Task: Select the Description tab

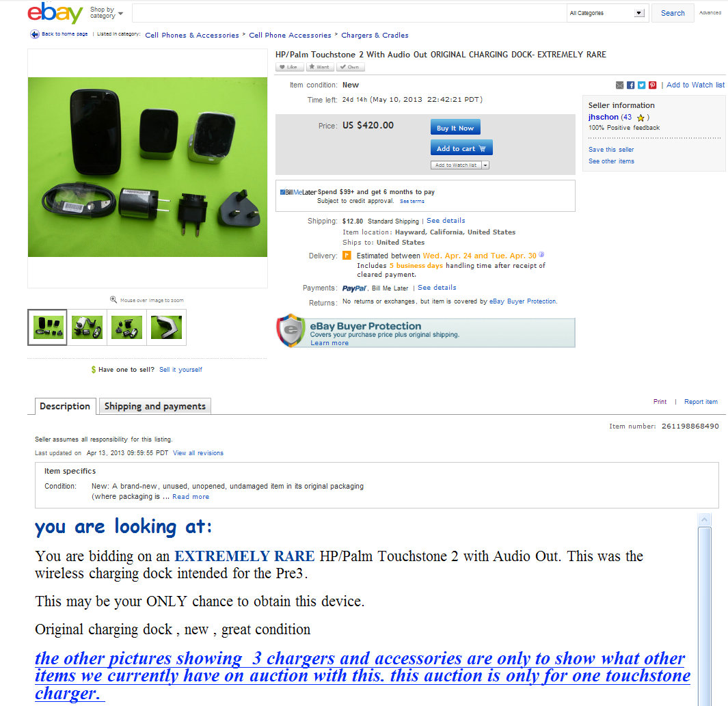Action: [x=65, y=406]
